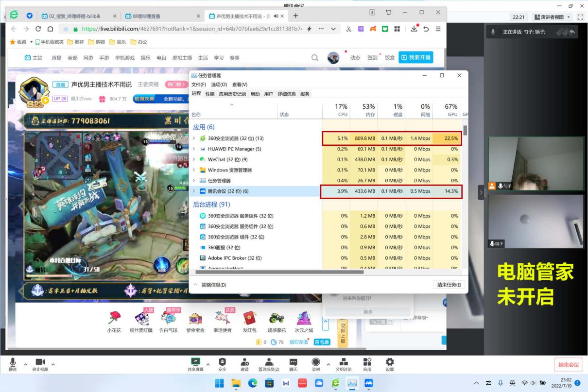Open the meeting chat panel
Viewport: 588px width, 392px height.
click(x=293, y=363)
